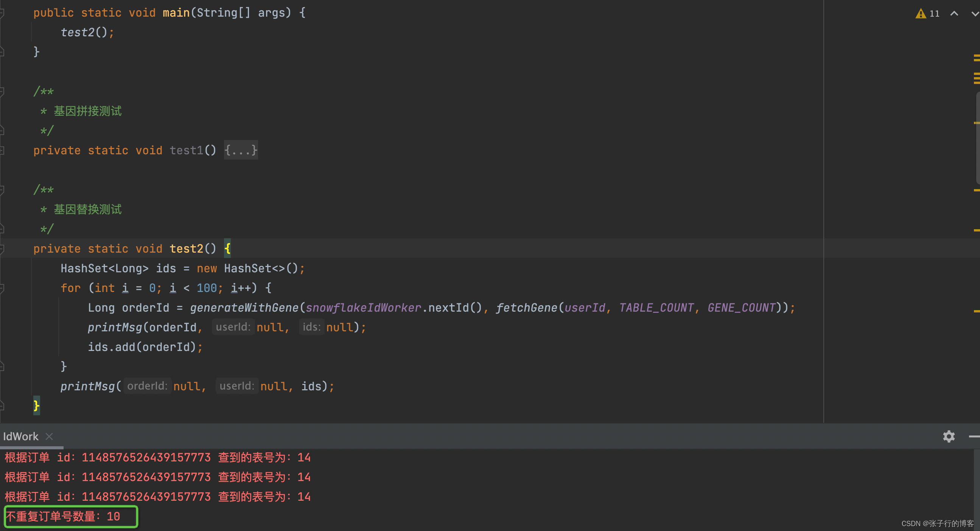Click the generateWithGene method call
The image size is (980, 531).
point(244,308)
